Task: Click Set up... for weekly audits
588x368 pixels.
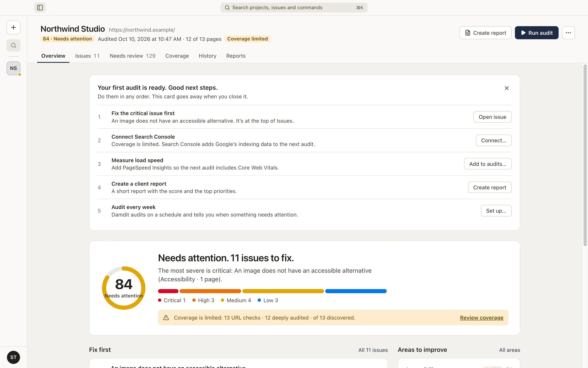Action: (496, 211)
